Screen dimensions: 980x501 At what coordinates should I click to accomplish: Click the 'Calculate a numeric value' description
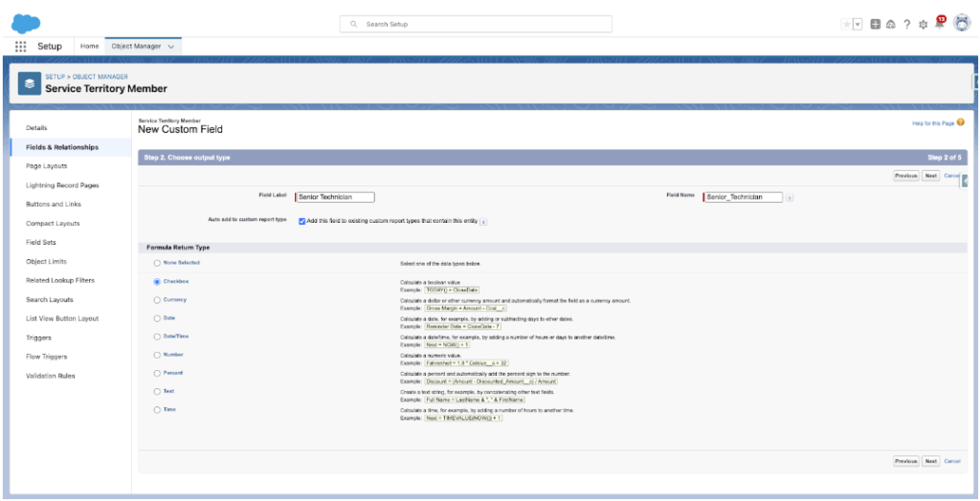430,356
